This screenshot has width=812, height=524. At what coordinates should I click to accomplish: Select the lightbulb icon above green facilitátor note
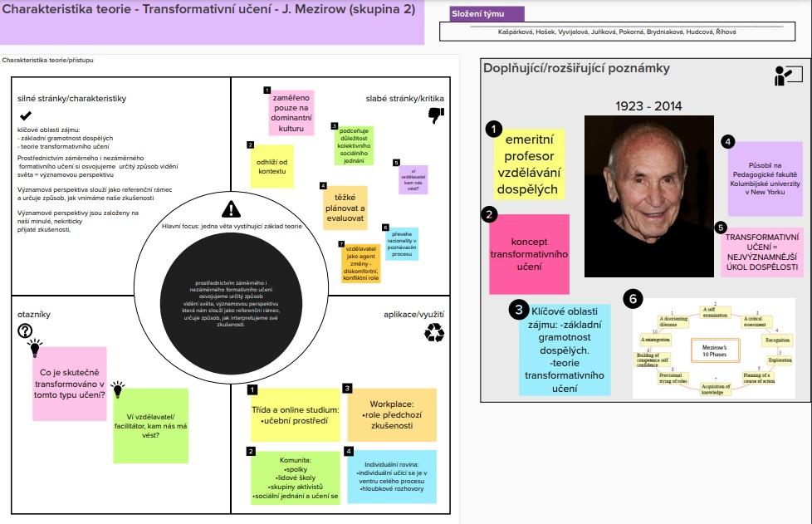pos(118,389)
